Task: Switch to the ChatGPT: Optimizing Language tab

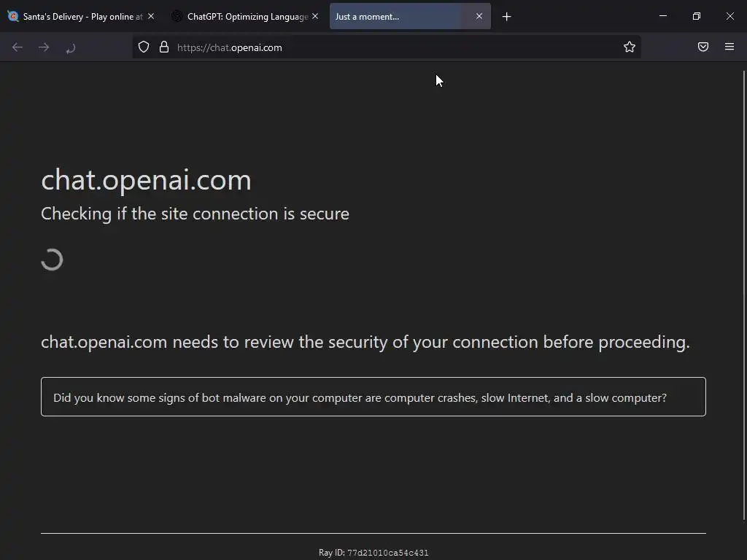Action: click(247, 17)
